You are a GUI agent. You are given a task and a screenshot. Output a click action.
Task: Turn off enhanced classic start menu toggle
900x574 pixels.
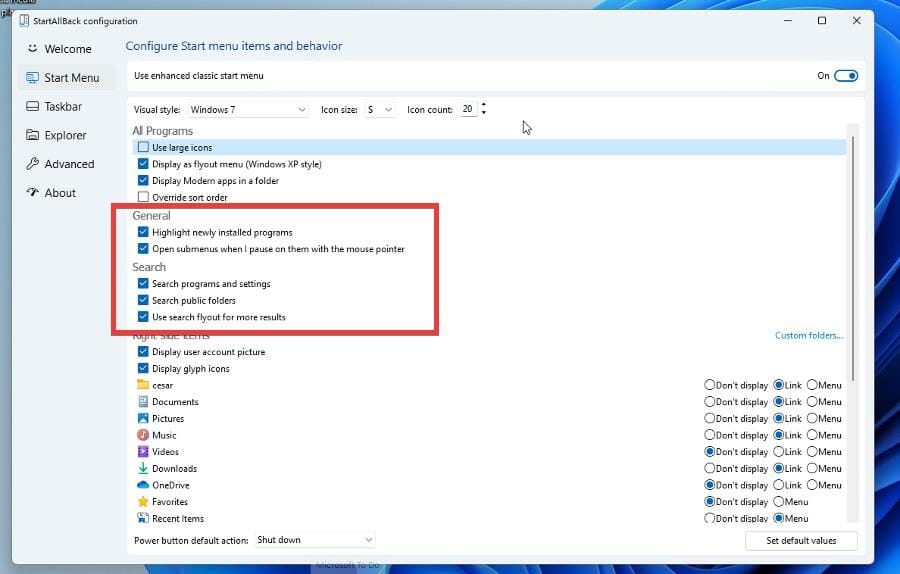click(x=846, y=76)
